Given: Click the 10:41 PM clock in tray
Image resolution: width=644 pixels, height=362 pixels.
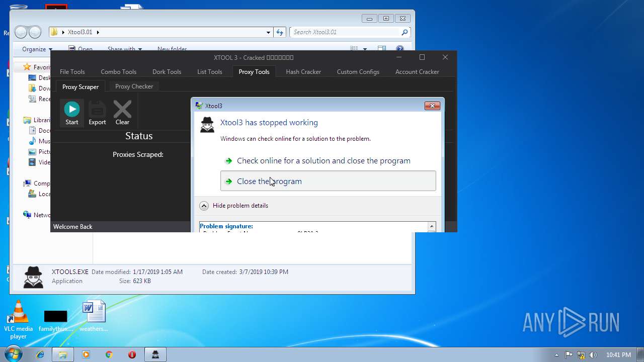Looking at the screenshot, I should pyautogui.click(x=618, y=355).
